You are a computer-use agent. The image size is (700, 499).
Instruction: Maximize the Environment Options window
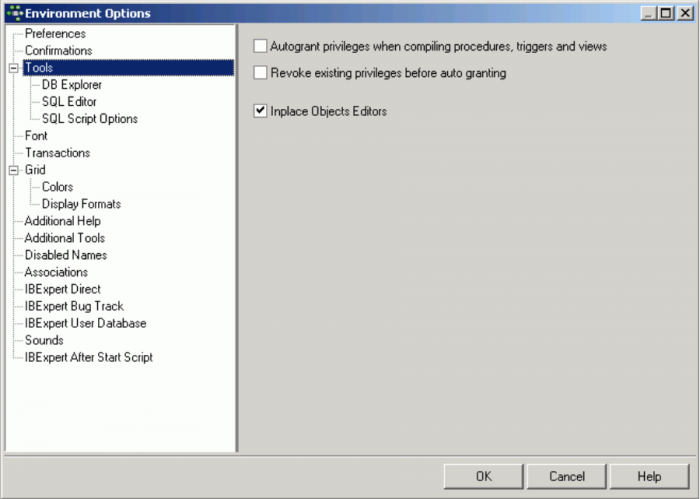[x=666, y=13]
